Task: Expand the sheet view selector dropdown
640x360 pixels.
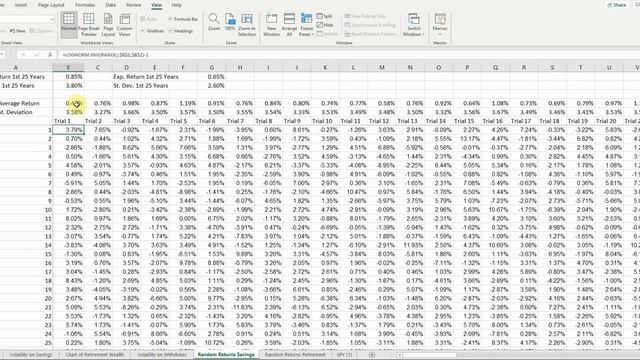Action: (52, 19)
